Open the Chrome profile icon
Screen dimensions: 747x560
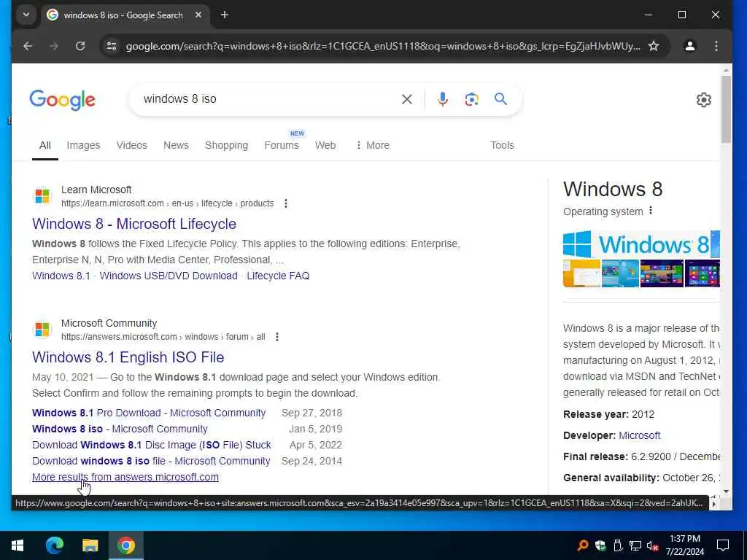(689, 46)
